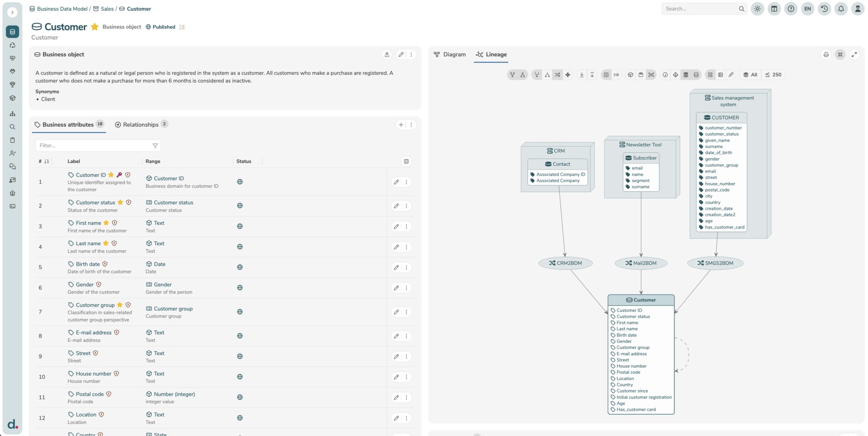This screenshot has width=868, height=436.
Task: Click the Business Data Model breadcrumb link
Action: [x=62, y=9]
